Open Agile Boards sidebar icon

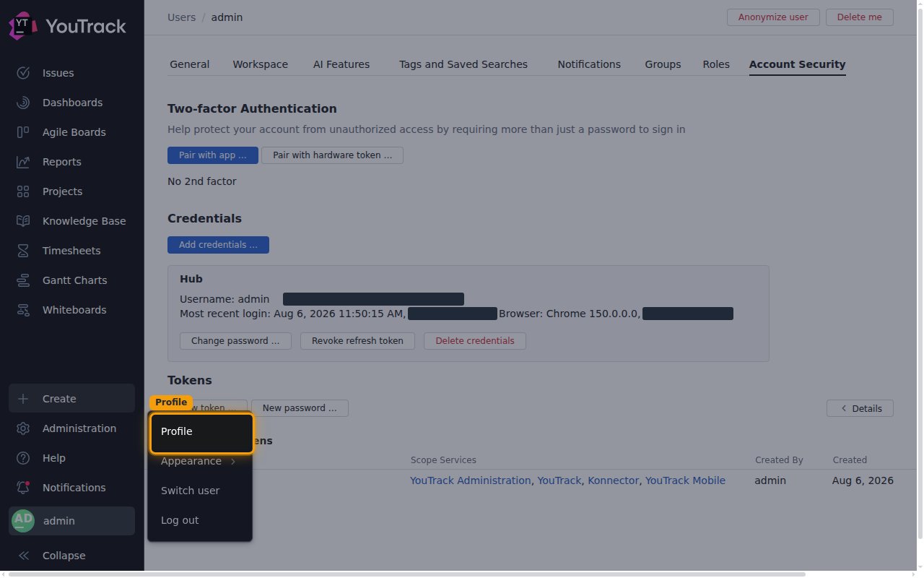[23, 132]
